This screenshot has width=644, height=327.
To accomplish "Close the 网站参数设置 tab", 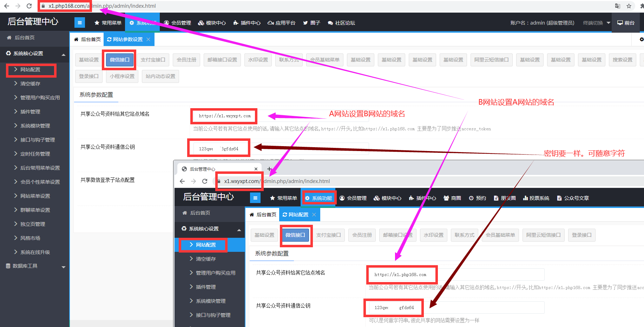I will coord(149,39).
